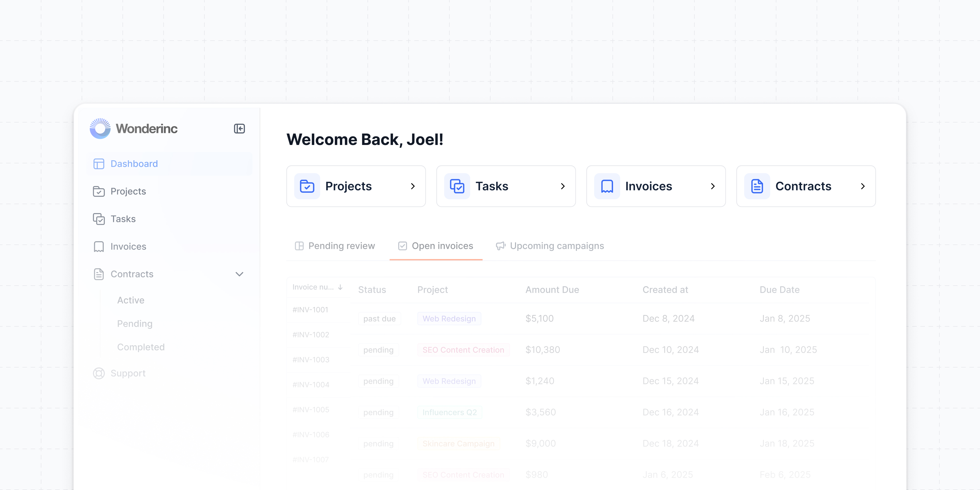Select invoice #INV-1002

tap(311, 335)
